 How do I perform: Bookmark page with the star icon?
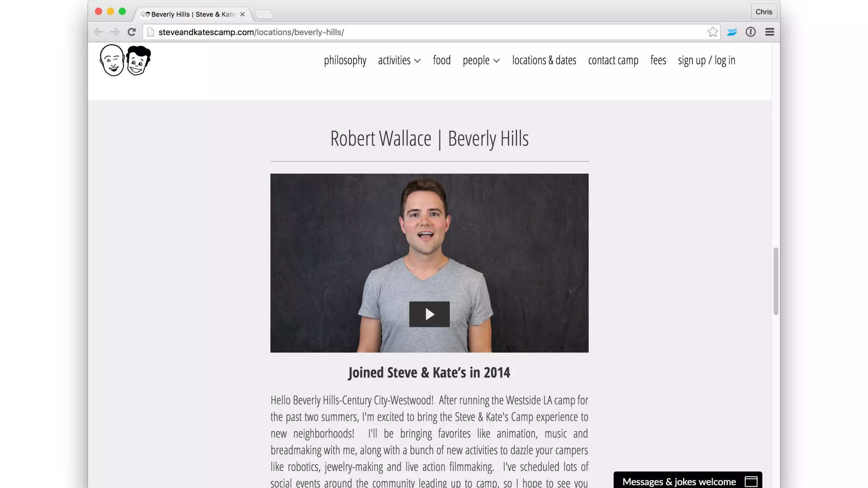click(712, 32)
